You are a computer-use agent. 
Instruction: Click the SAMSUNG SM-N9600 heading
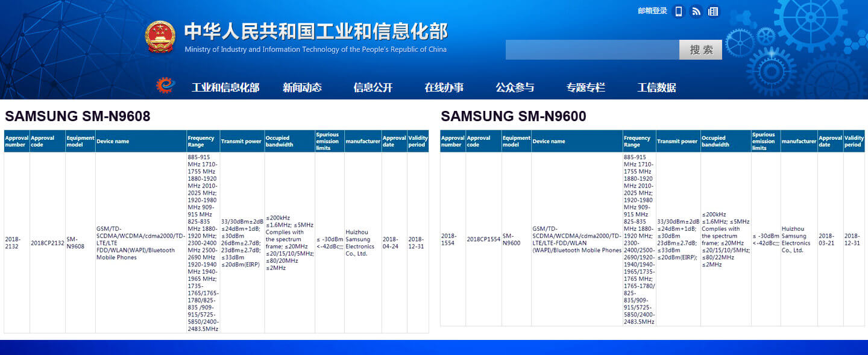point(513,116)
